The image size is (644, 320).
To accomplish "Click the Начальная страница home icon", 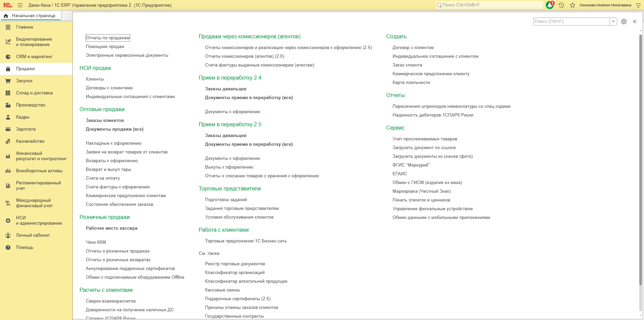I will (6, 16).
